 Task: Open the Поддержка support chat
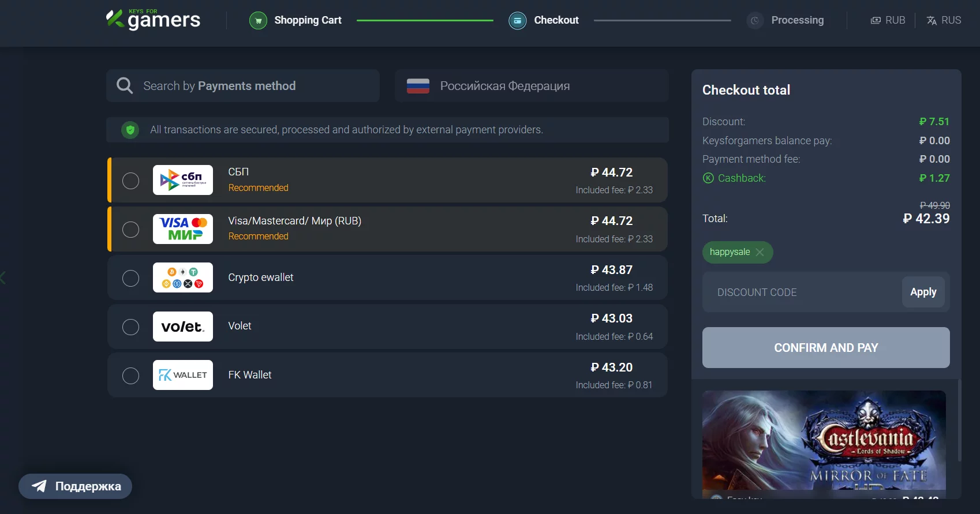76,486
